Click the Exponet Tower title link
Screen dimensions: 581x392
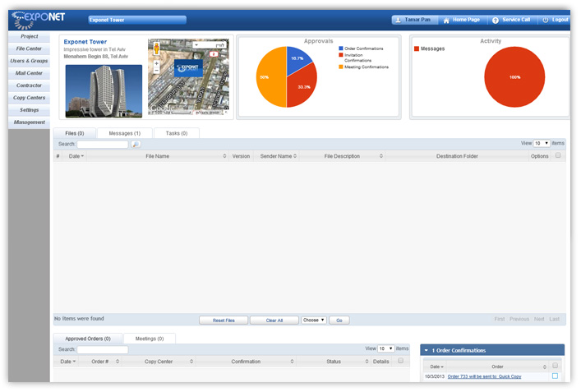point(85,42)
